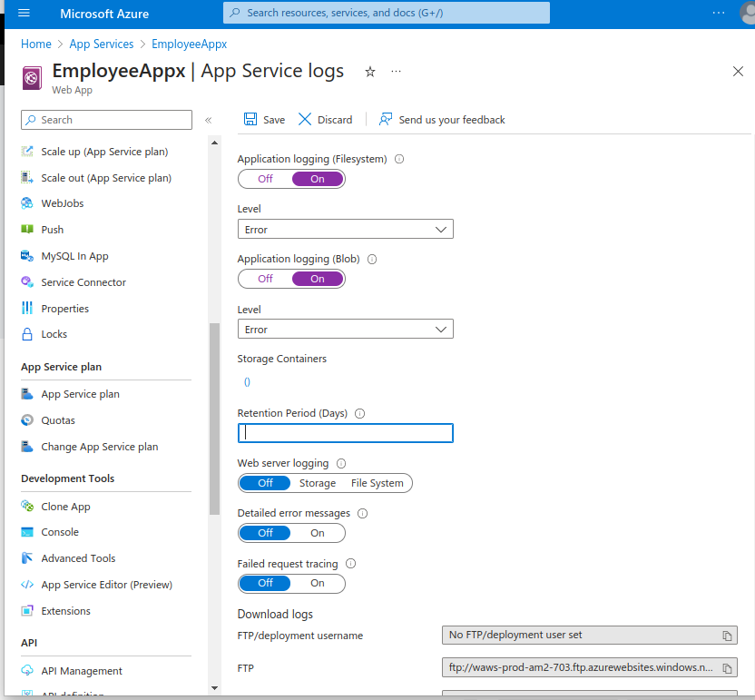This screenshot has height=700, width=755.
Task: Show info for Detailed error messages
Action: 362,514
